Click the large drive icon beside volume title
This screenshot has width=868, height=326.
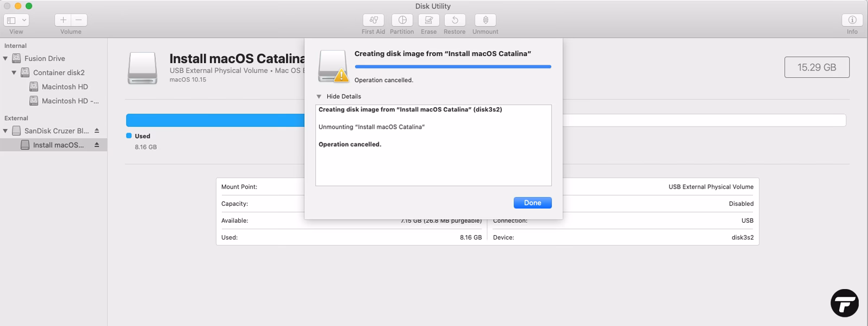click(x=143, y=68)
